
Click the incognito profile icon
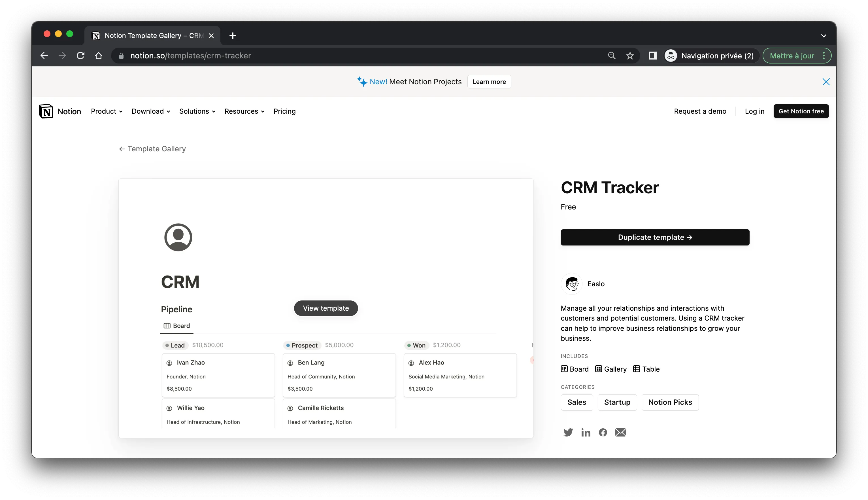coord(671,56)
